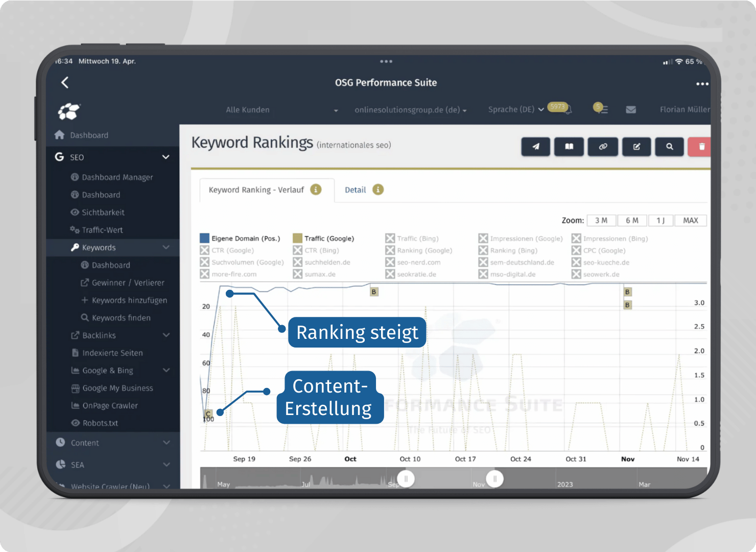Expand the SEA section chevron
The image size is (756, 552).
click(x=166, y=465)
